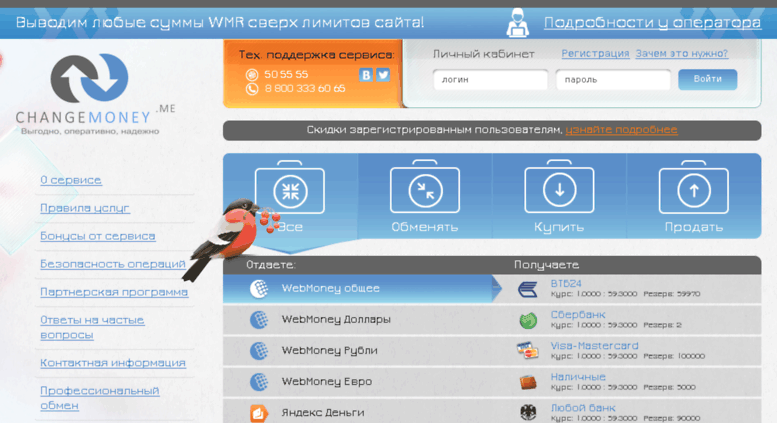The image size is (777, 423).
Task: Open 'Профессиональный обмен' sidebar item
Action: click(x=100, y=398)
